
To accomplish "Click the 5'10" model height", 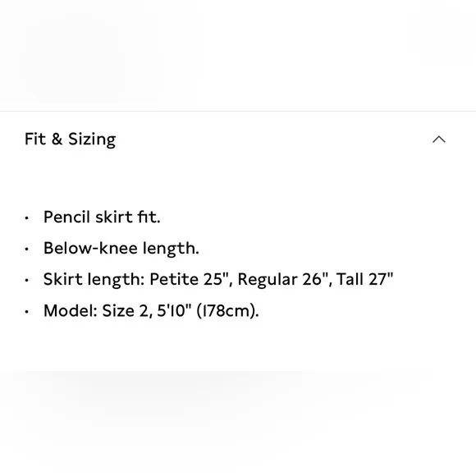I will click(x=174, y=310).
